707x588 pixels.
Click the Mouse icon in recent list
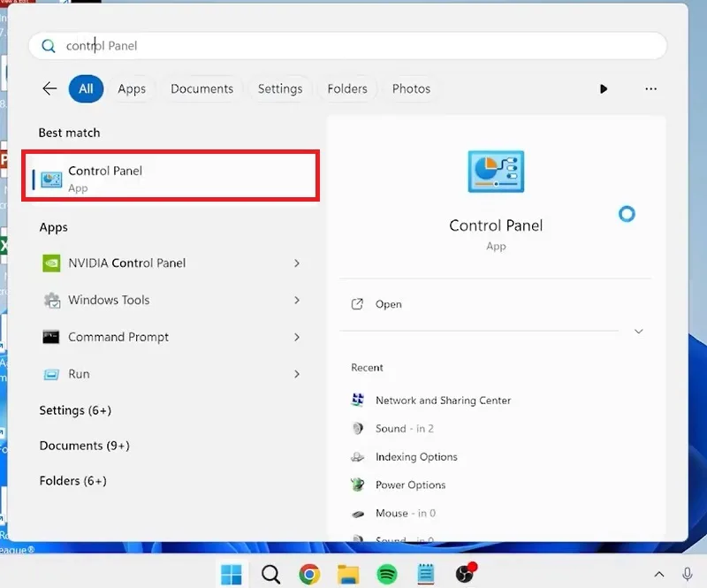(358, 514)
